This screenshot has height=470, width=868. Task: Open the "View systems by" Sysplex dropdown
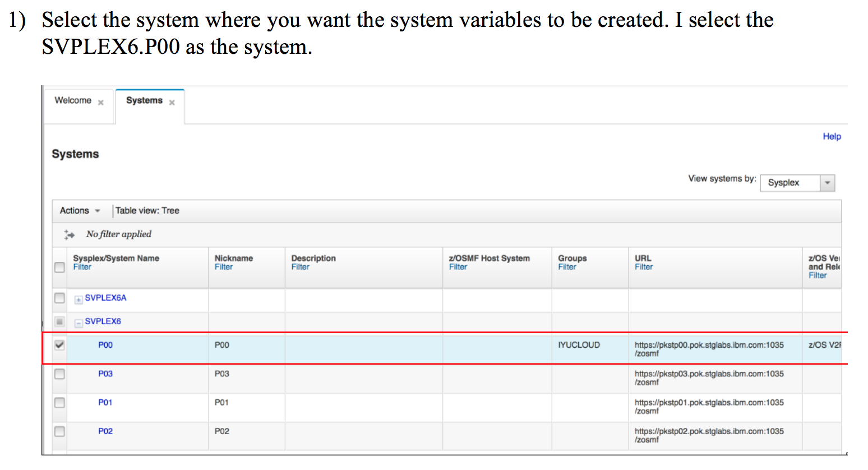click(x=827, y=183)
